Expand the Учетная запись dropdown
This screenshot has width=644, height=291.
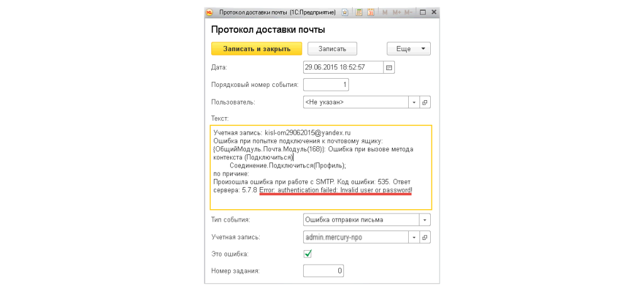click(414, 237)
